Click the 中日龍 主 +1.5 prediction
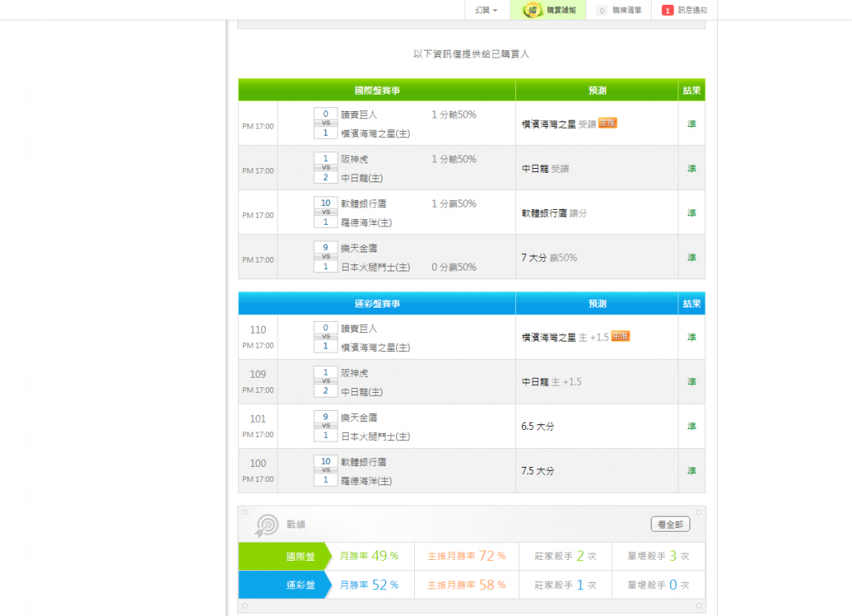Viewport: 852px width, 616px height. pos(551,382)
